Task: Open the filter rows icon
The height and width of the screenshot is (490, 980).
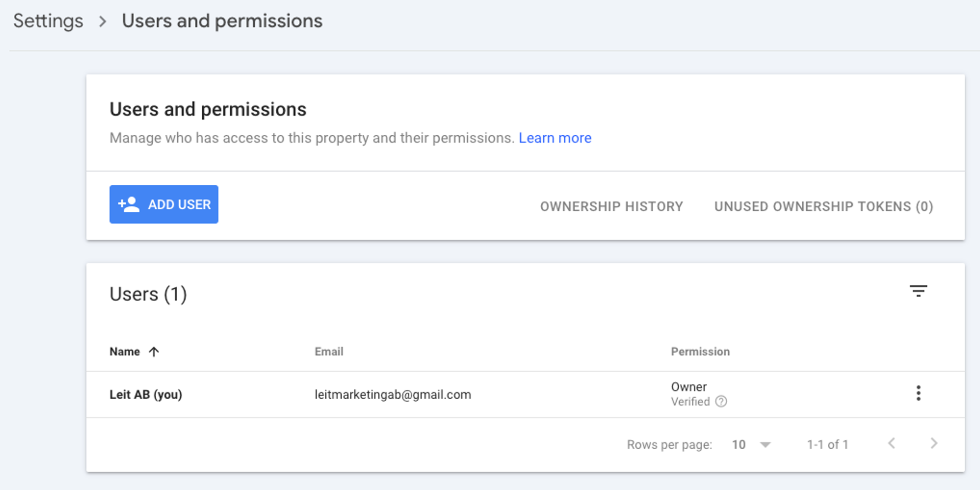Action: pos(918,291)
